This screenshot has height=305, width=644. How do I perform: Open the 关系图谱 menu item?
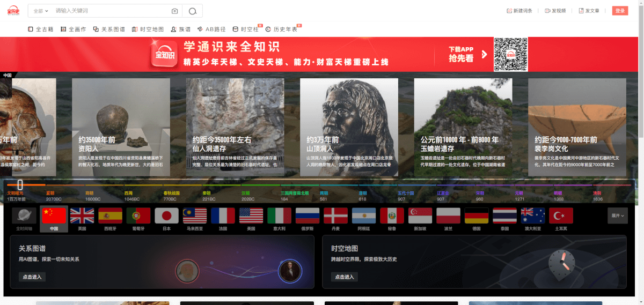(x=109, y=29)
